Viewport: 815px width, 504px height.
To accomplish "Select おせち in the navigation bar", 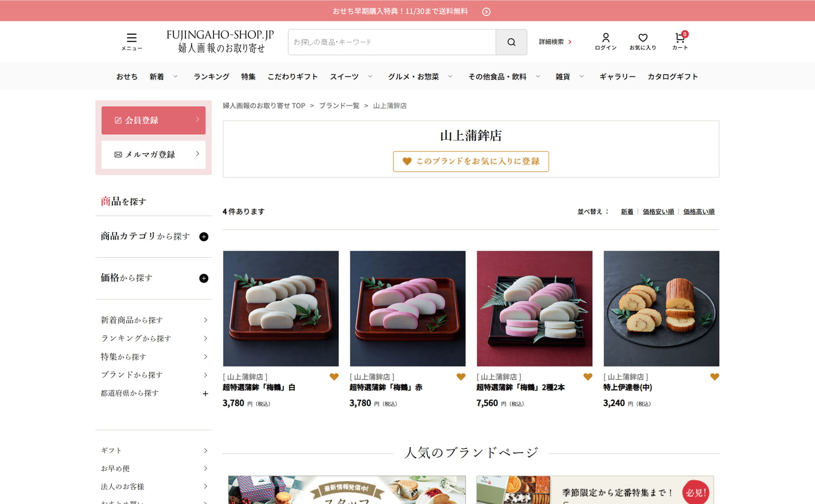I will [126, 76].
